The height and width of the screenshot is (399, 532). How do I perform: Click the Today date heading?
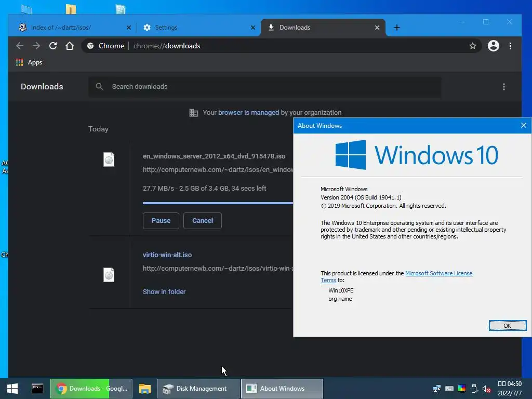98,129
